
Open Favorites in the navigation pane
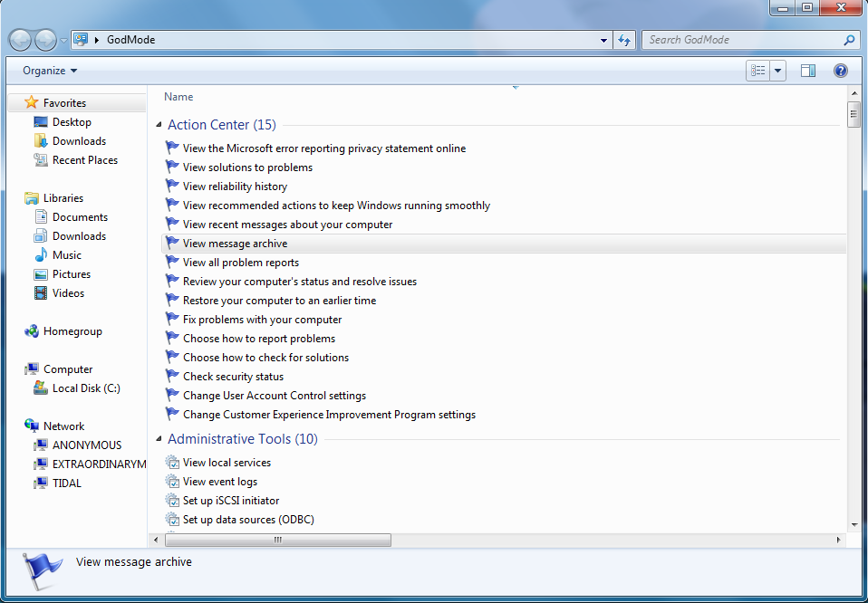pos(64,103)
